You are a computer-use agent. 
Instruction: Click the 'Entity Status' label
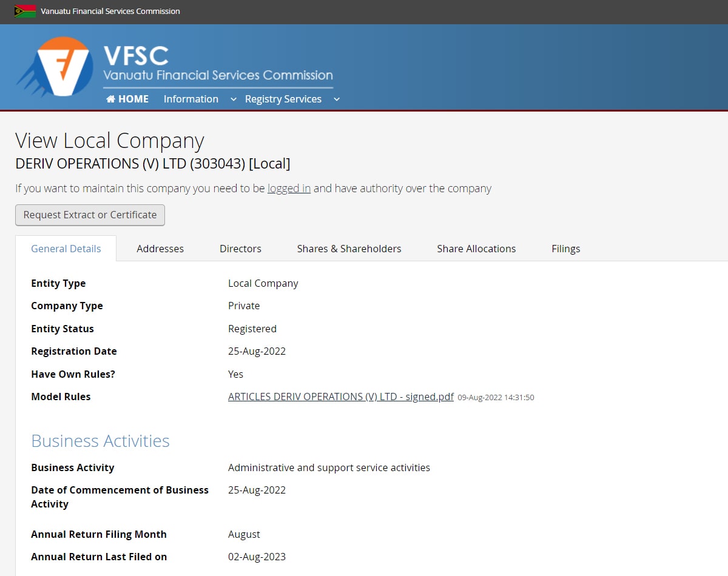pyautogui.click(x=62, y=329)
